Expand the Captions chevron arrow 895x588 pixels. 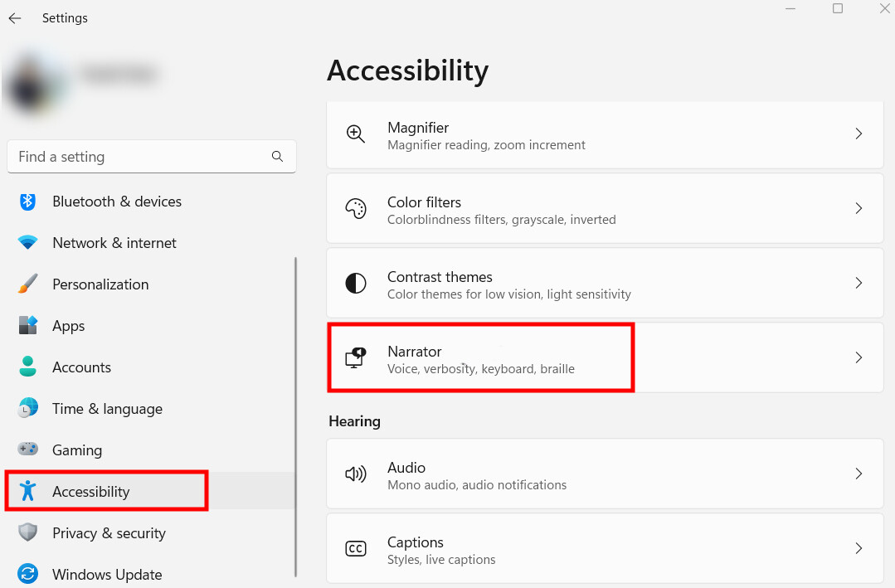click(859, 549)
